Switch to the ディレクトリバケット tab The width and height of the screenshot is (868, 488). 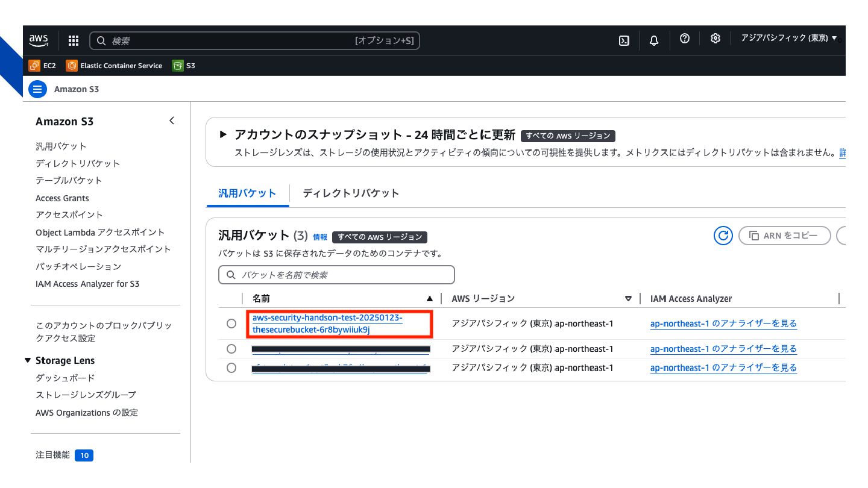point(351,193)
